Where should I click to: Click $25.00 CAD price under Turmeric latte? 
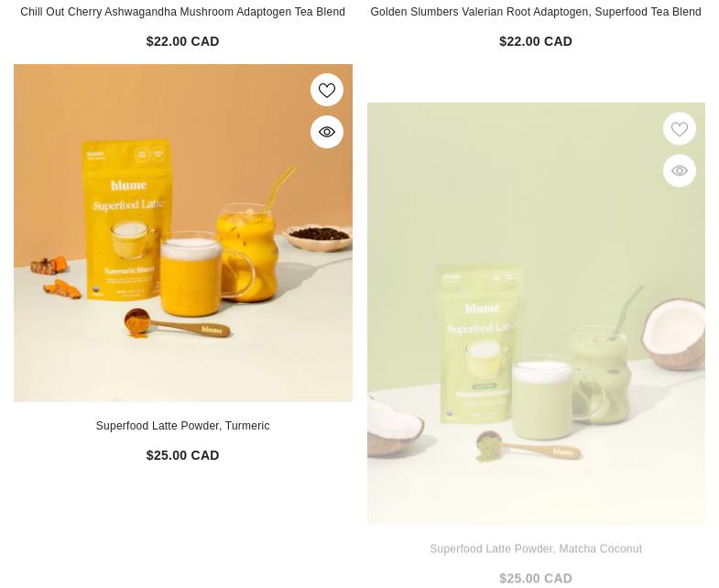182,455
